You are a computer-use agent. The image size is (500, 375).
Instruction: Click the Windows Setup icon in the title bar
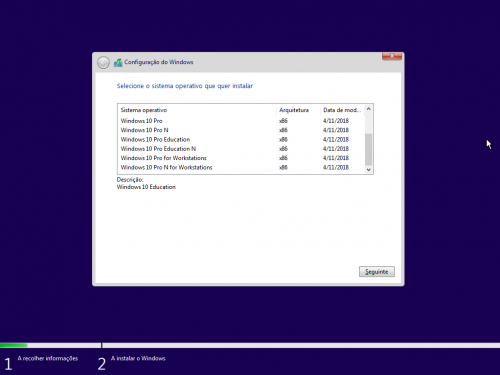click(118, 62)
